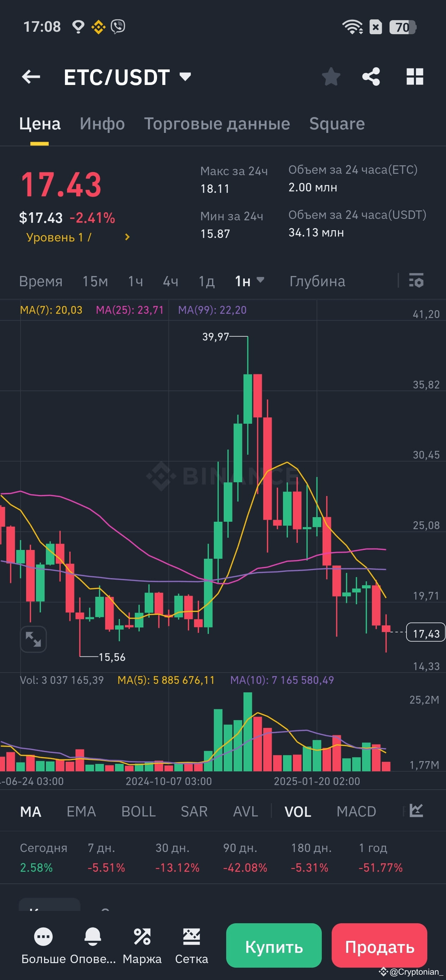Click 180 дн. -5.31% change
Viewport: 446px width, 980px height.
311,857
